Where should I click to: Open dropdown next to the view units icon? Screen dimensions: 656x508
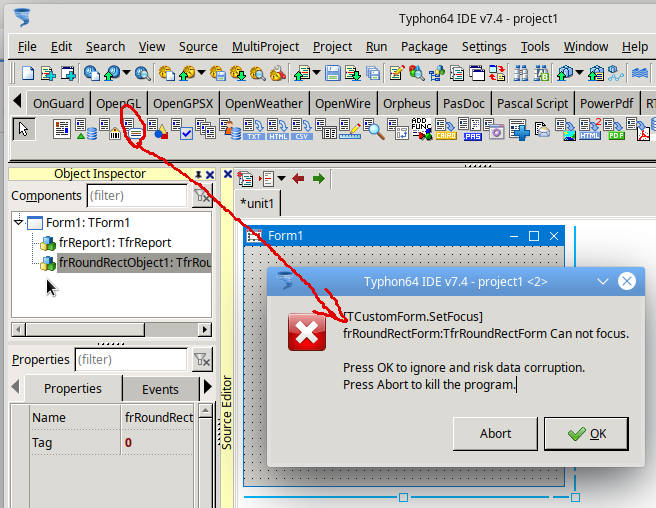click(x=317, y=73)
